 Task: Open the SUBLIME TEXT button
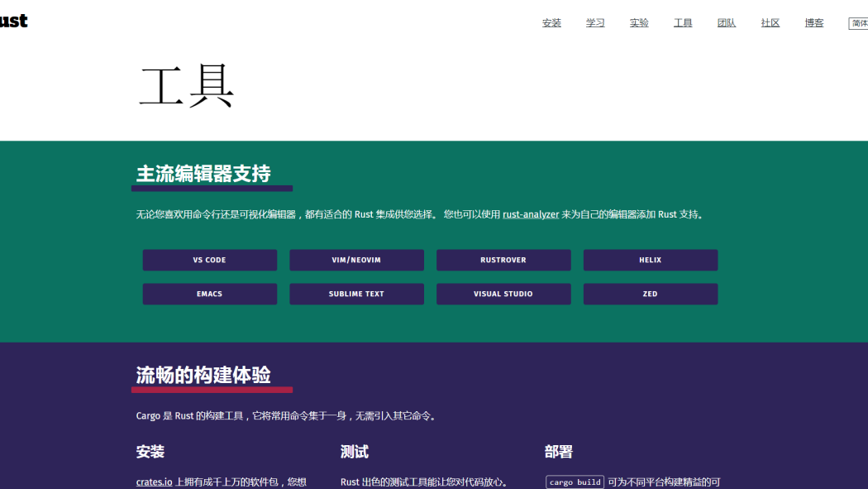coord(356,294)
